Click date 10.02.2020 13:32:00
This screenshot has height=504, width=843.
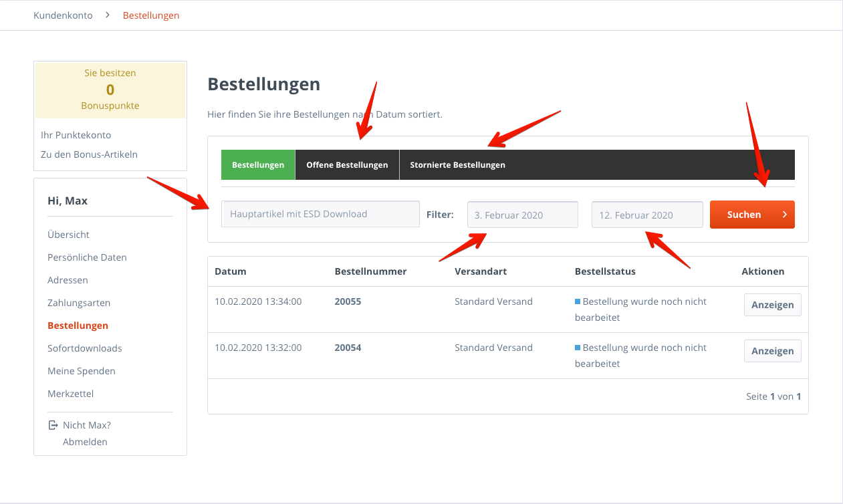(258, 348)
